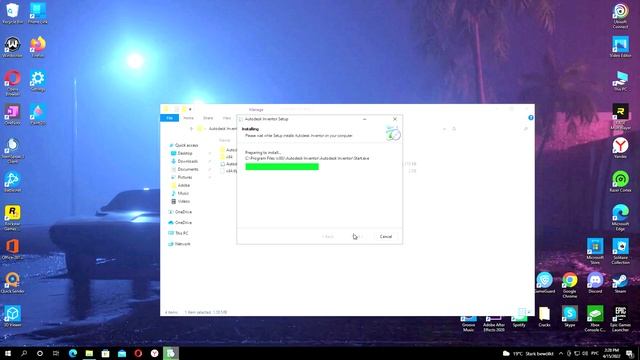The width and height of the screenshot is (640, 360).
Task: Open Edge from the taskbar
Action: click(x=73, y=353)
